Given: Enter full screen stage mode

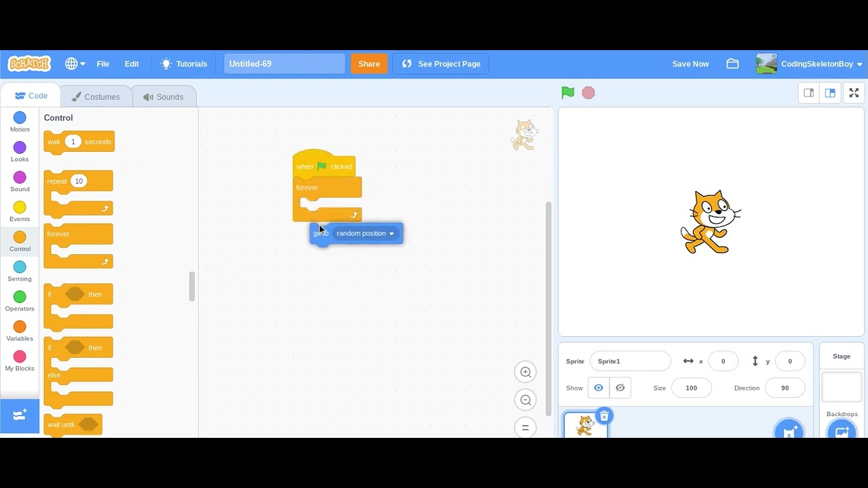Looking at the screenshot, I should [854, 93].
